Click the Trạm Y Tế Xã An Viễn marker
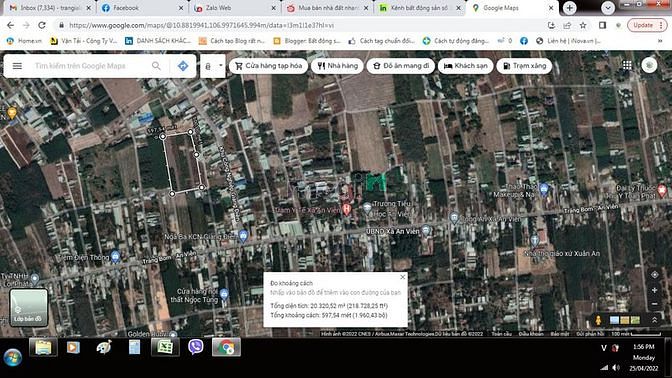 tap(347, 209)
